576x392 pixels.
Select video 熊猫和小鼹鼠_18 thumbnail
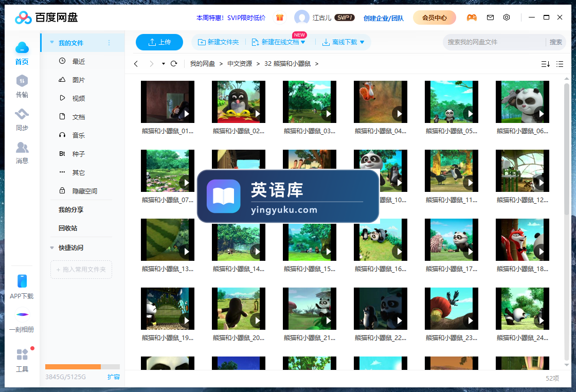pos(523,240)
